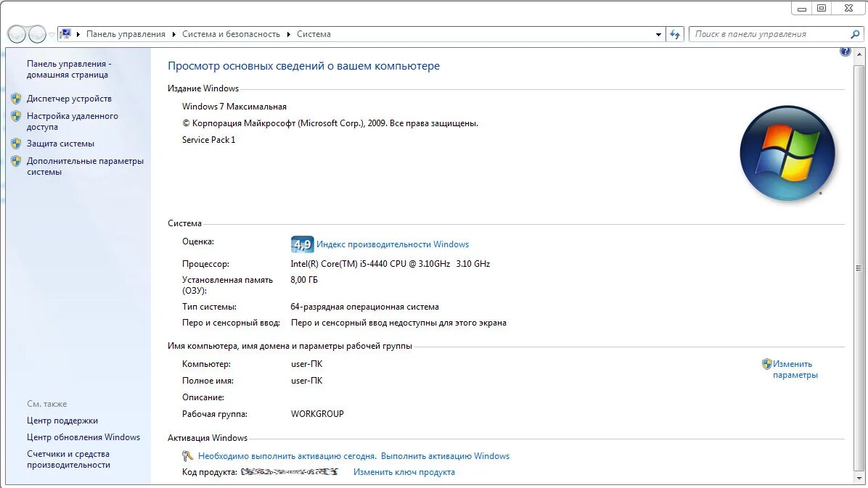
Task: Click the 8,00 ГБ memory value
Action: [x=304, y=280]
